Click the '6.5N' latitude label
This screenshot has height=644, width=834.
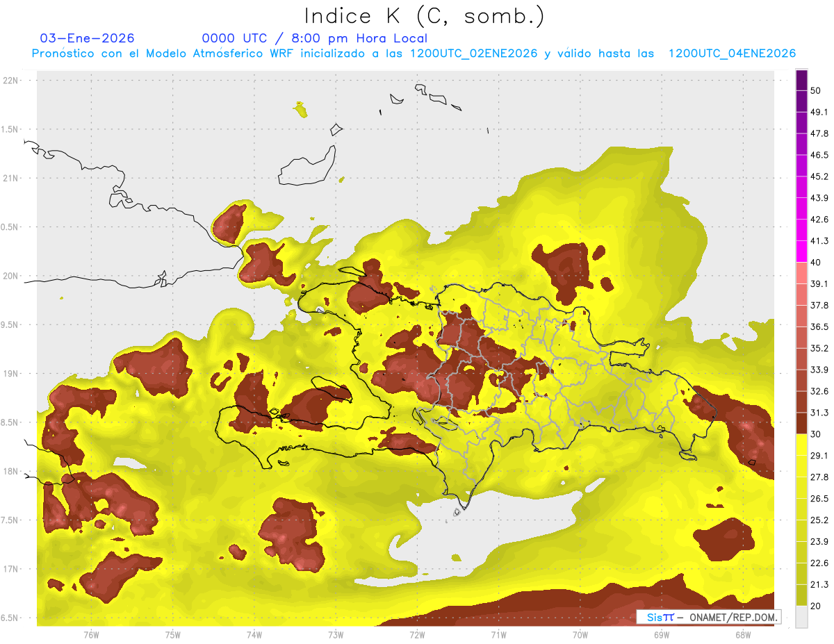(x=9, y=618)
